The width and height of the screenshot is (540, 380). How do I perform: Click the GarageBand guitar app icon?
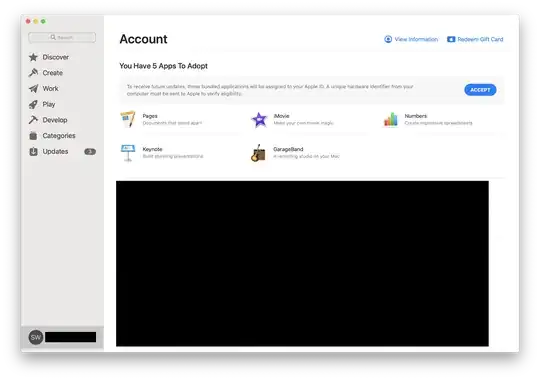tap(259, 153)
